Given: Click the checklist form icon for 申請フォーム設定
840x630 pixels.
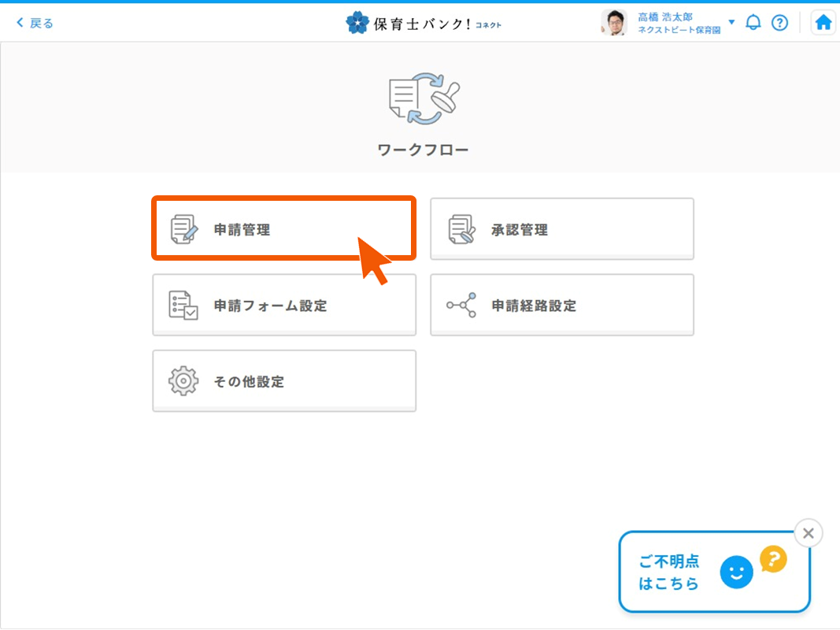Looking at the screenshot, I should pos(183,306).
